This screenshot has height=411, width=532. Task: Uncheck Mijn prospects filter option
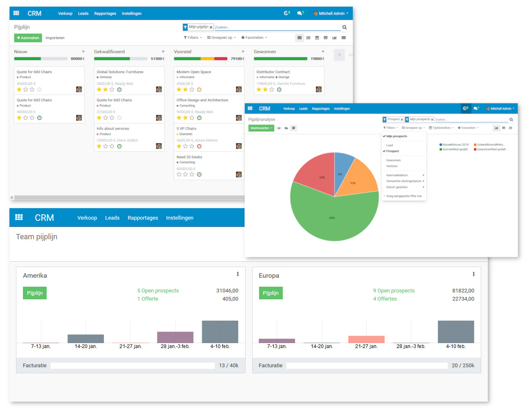point(397,136)
